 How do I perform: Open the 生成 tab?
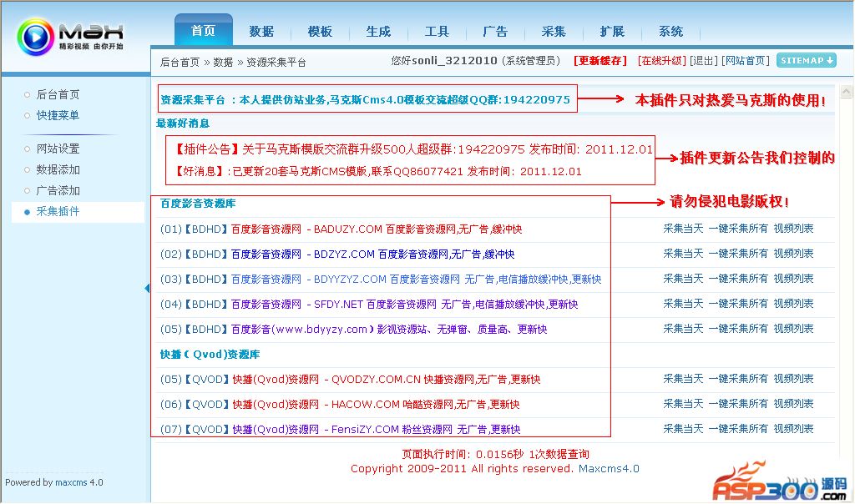pyautogui.click(x=378, y=32)
